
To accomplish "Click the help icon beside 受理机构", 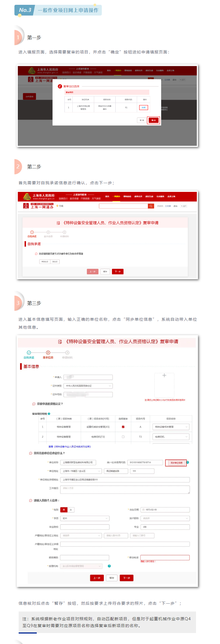I will tap(109, 566).
